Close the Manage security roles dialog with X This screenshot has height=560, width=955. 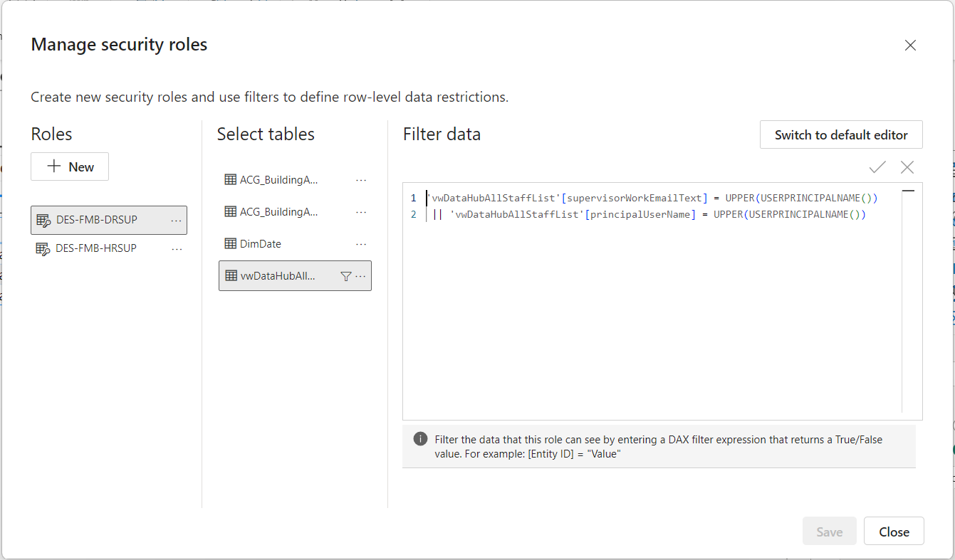[909, 46]
